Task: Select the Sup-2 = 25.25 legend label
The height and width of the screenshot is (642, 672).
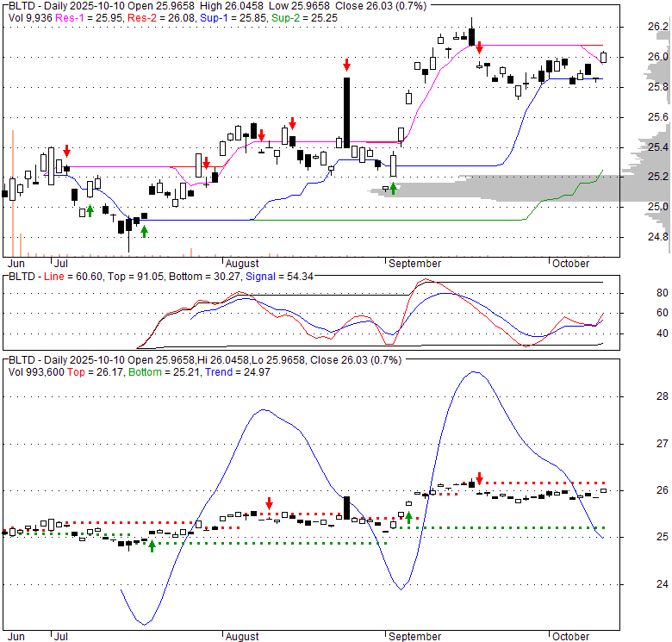Action: point(305,18)
